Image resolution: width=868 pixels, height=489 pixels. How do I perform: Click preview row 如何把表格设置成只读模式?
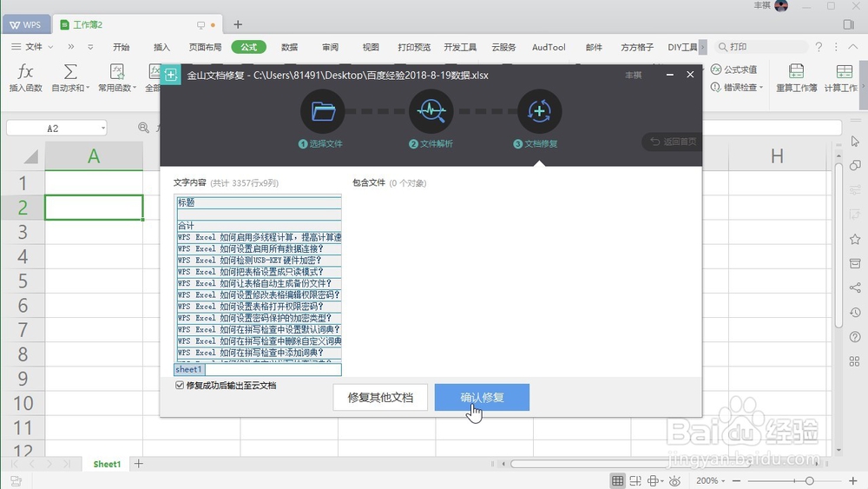click(x=258, y=272)
